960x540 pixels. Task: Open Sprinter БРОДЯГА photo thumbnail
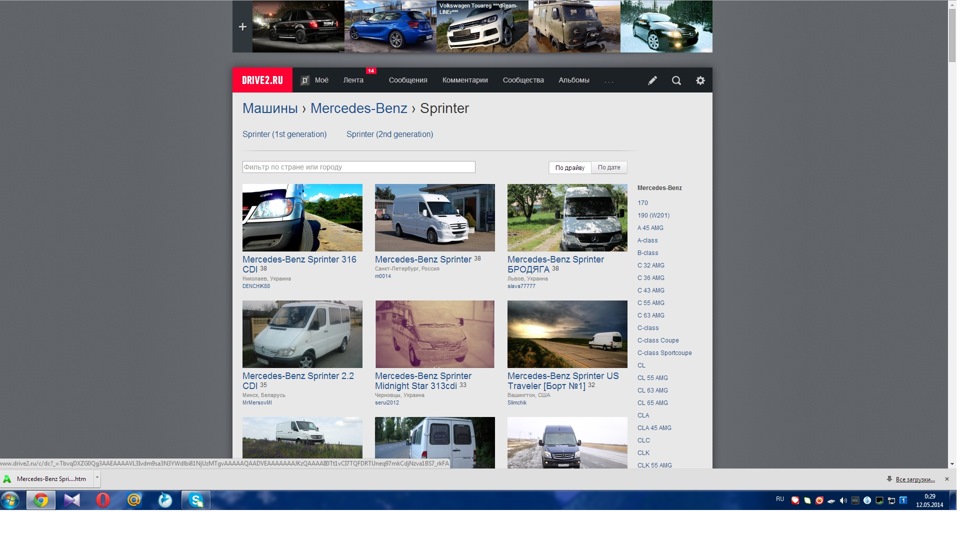tap(567, 217)
